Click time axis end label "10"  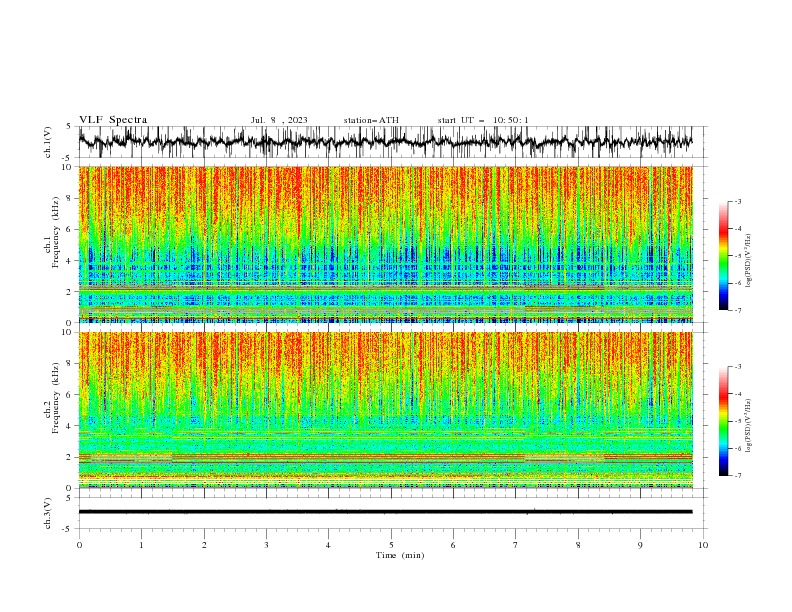tap(703, 545)
